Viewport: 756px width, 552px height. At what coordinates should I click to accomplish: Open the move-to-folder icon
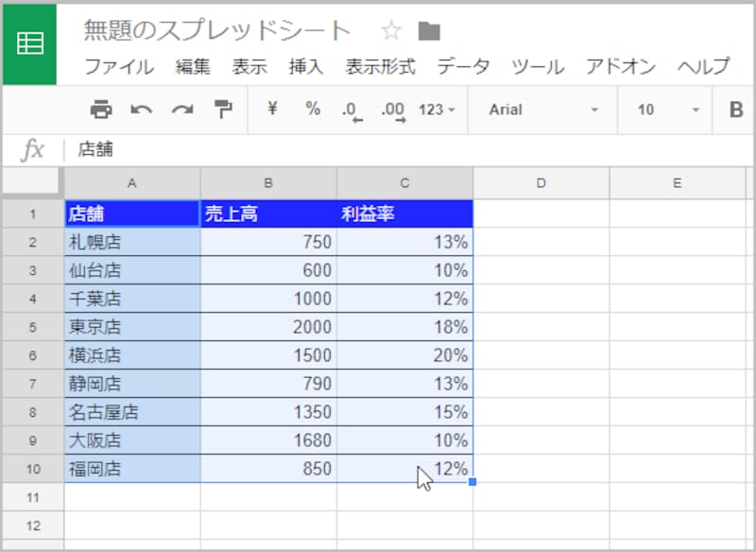[430, 29]
